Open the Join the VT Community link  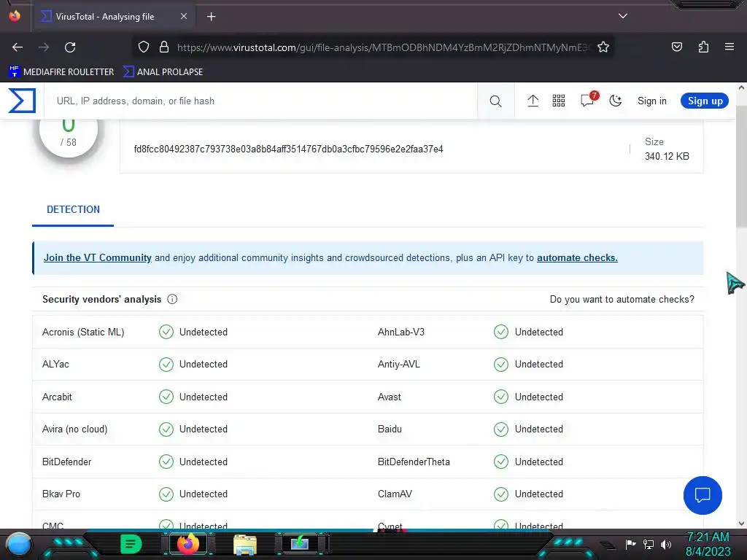98,257
